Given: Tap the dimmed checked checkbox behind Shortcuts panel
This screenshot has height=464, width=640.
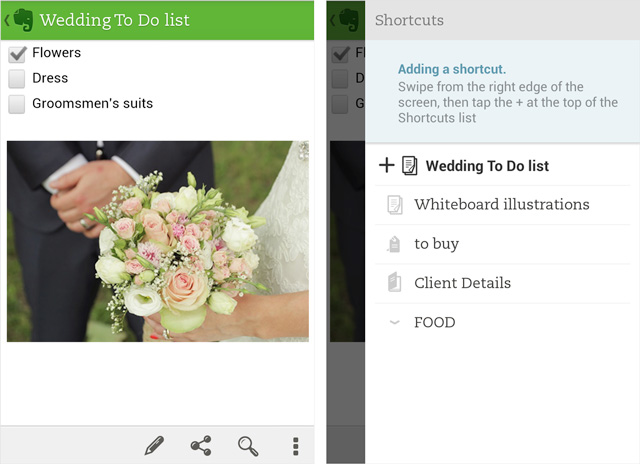Looking at the screenshot, I should pyautogui.click(x=341, y=54).
